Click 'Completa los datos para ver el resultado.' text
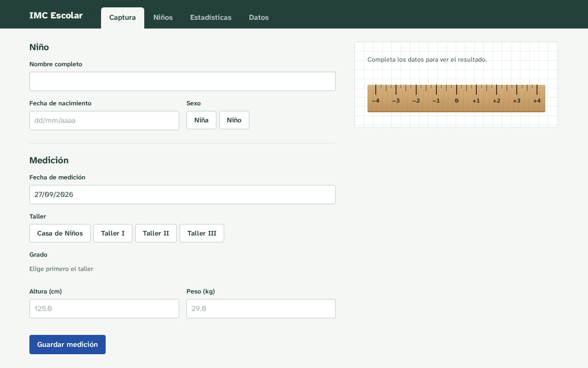 (427, 60)
